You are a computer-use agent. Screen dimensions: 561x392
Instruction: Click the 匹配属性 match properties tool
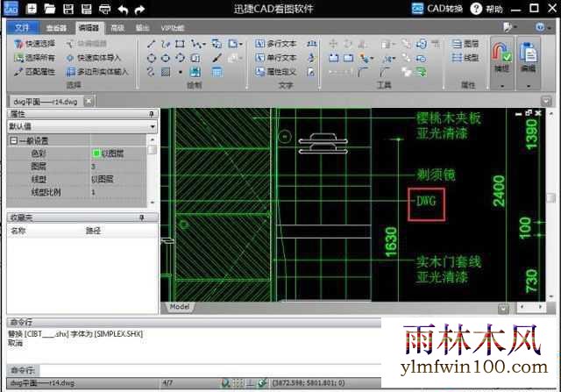coord(35,72)
